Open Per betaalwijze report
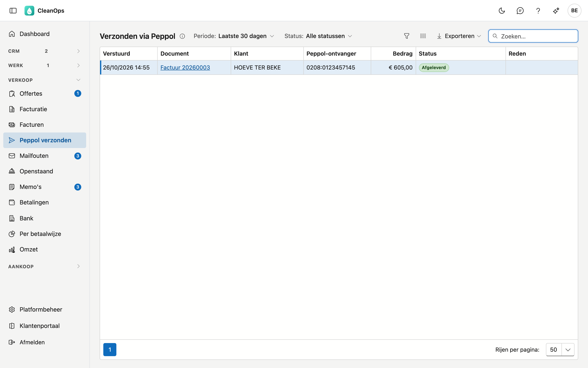The height and width of the screenshot is (368, 588). [x=45, y=234]
